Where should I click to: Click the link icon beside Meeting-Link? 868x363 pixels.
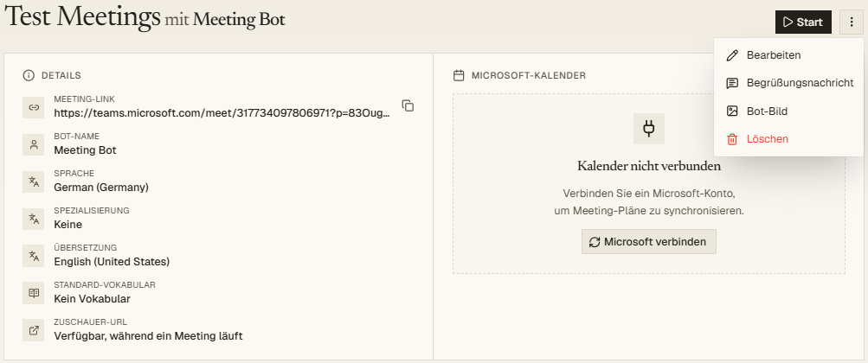click(x=33, y=108)
